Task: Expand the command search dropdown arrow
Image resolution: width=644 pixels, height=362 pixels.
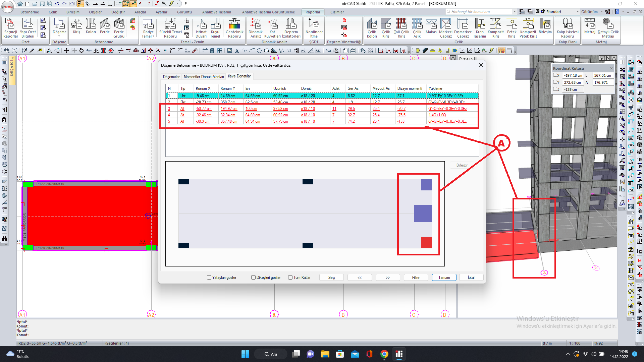Action: (x=515, y=12)
